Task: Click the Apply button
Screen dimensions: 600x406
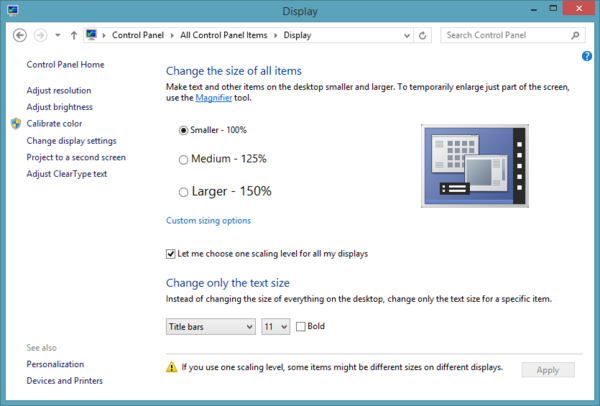Action: pos(548,370)
